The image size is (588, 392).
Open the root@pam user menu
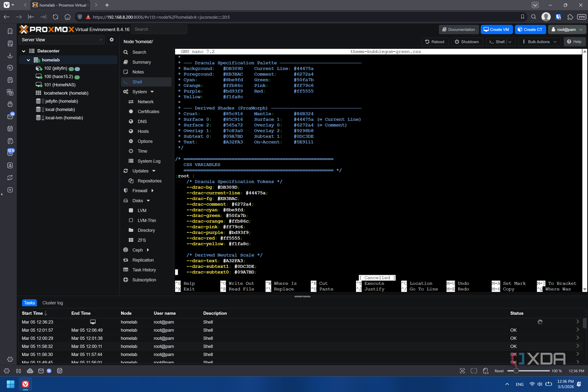567,30
